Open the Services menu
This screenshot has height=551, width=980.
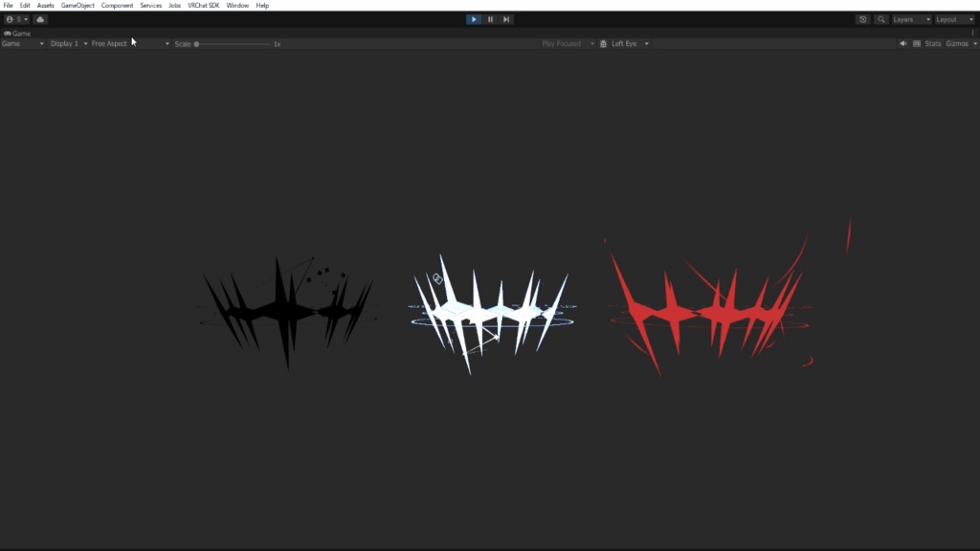click(150, 5)
